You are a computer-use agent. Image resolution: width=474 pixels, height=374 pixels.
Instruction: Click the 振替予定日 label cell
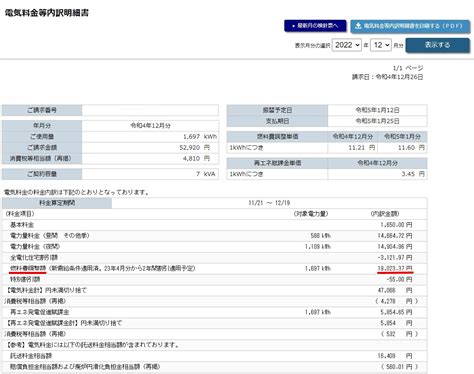click(x=277, y=110)
